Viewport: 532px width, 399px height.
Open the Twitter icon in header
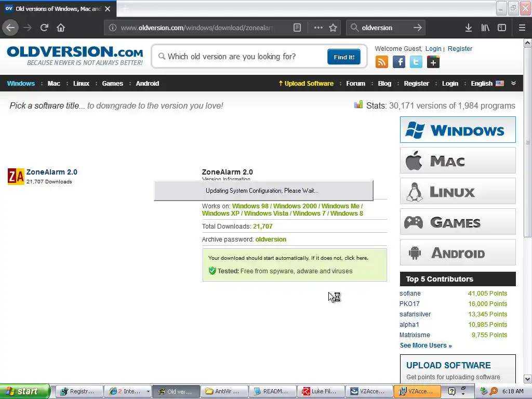point(416,62)
